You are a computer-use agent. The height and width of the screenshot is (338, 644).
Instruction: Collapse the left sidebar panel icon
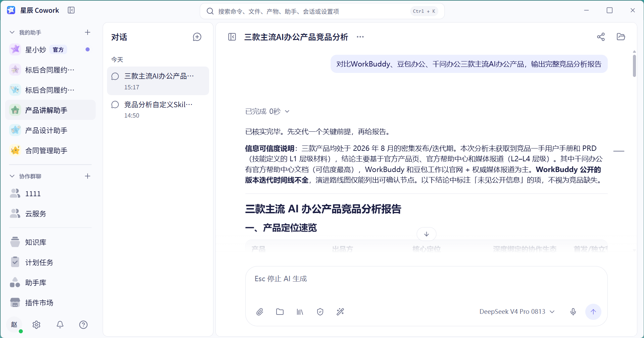tap(71, 10)
